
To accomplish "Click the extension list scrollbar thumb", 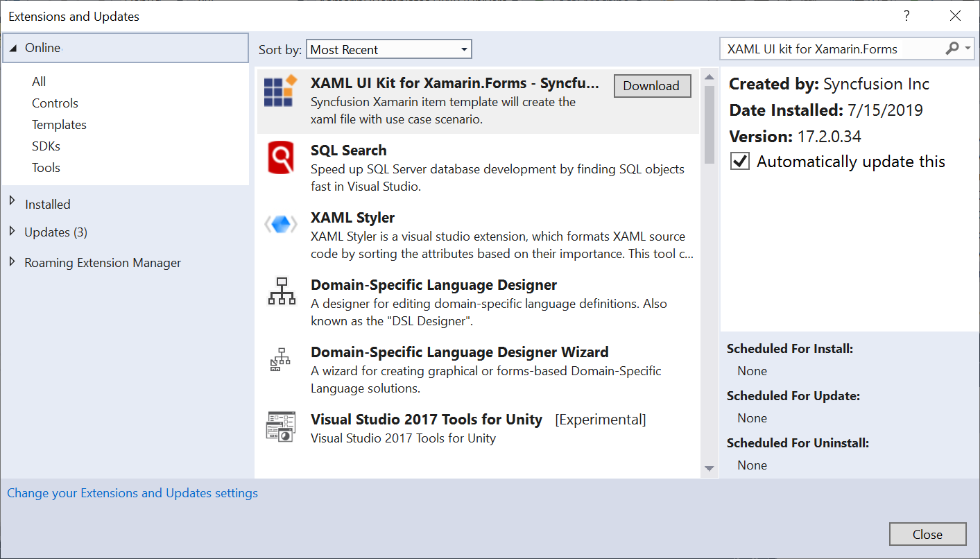I will 709,125.
